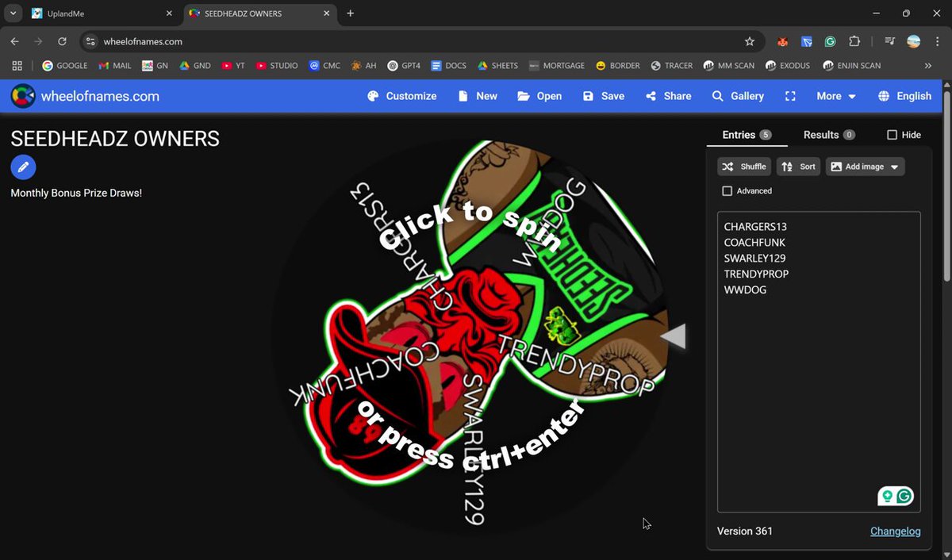Open a new browser tab
The height and width of the screenshot is (560, 952).
pyautogui.click(x=351, y=13)
